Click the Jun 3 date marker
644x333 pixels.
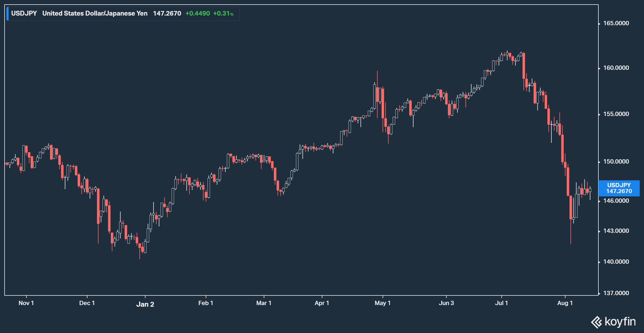pyautogui.click(x=446, y=303)
